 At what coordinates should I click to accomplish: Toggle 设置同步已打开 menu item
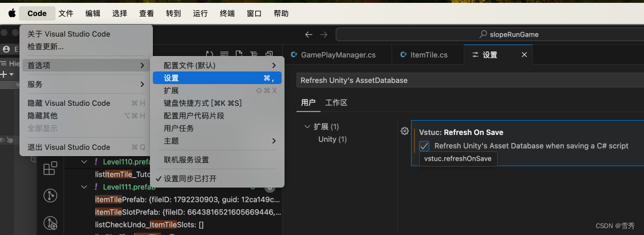pyautogui.click(x=218, y=179)
